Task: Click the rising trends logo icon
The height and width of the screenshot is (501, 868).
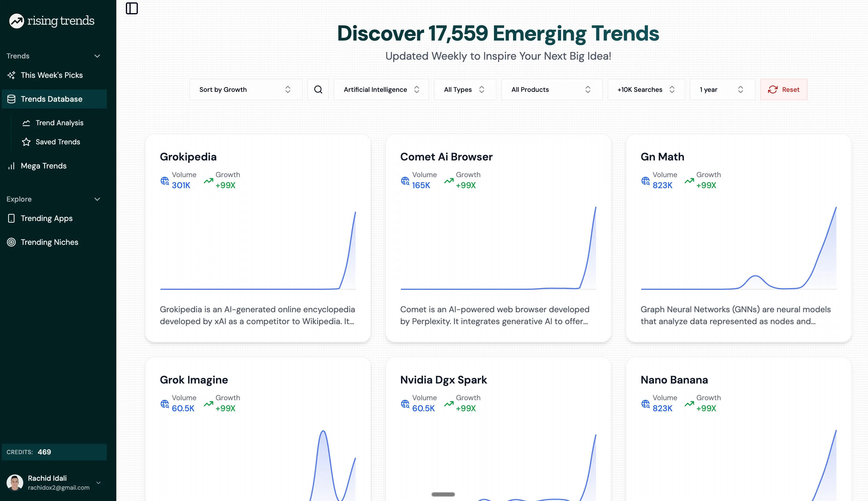Action: 16,21
